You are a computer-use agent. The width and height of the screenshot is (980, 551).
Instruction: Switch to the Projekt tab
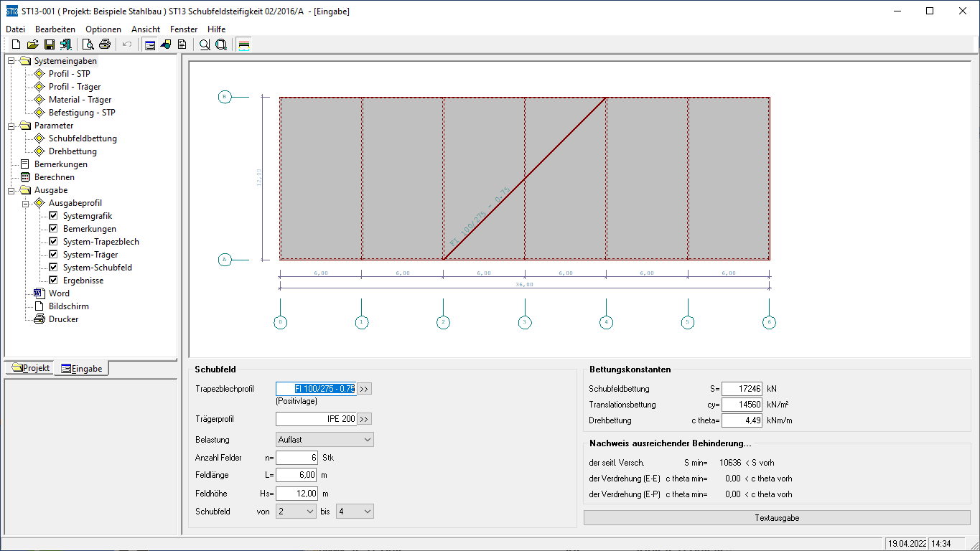[30, 368]
